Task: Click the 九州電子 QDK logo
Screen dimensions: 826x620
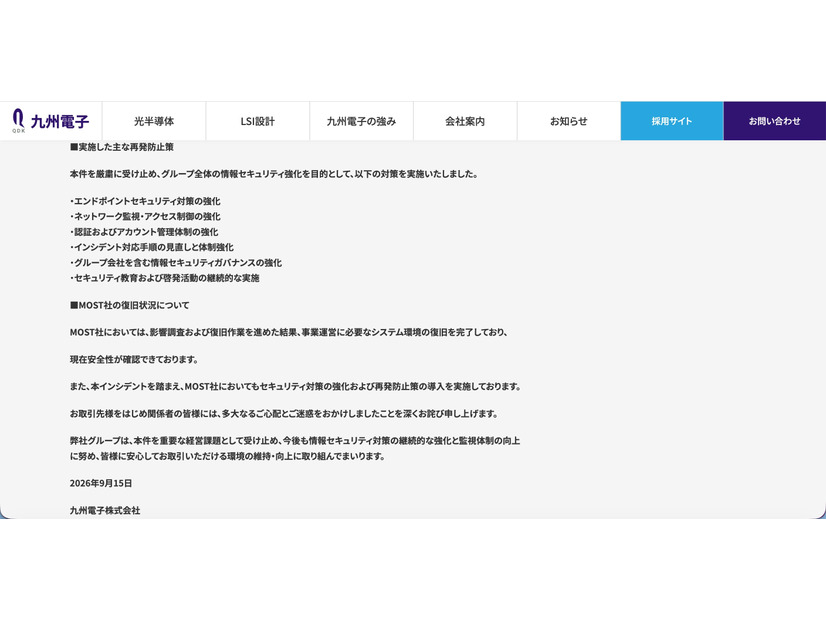Action: (x=51, y=121)
